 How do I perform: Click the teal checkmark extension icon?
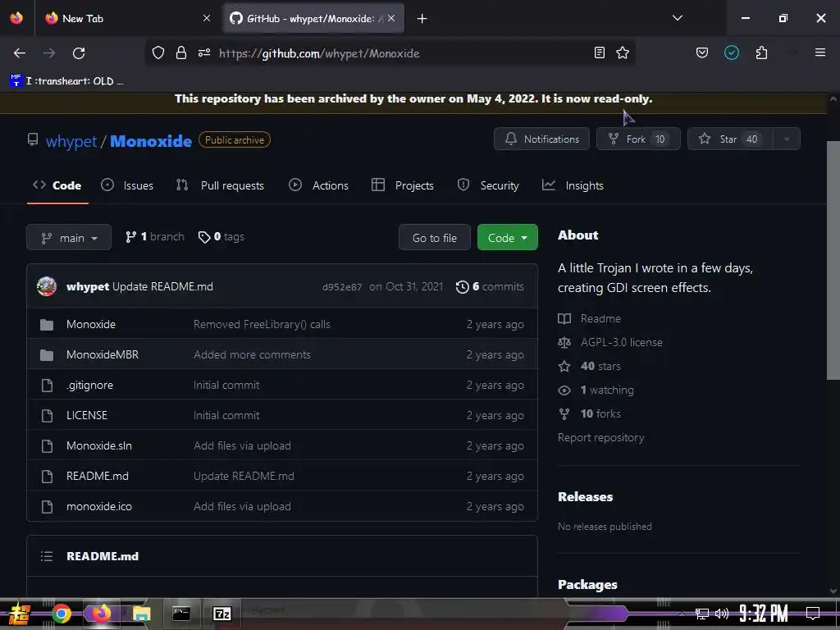731,52
